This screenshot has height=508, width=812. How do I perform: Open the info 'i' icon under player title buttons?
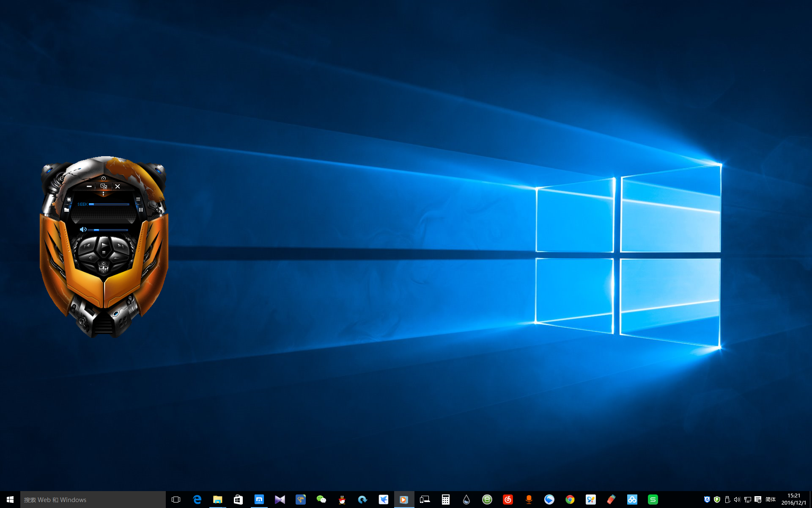point(103,194)
